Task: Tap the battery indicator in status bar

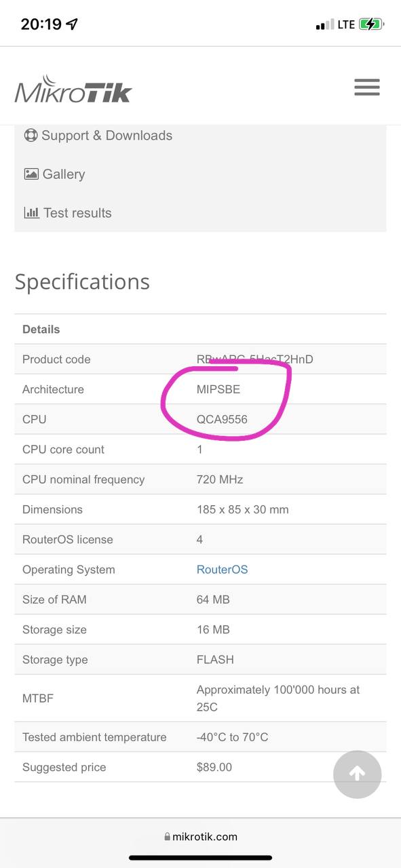Action: click(372, 24)
